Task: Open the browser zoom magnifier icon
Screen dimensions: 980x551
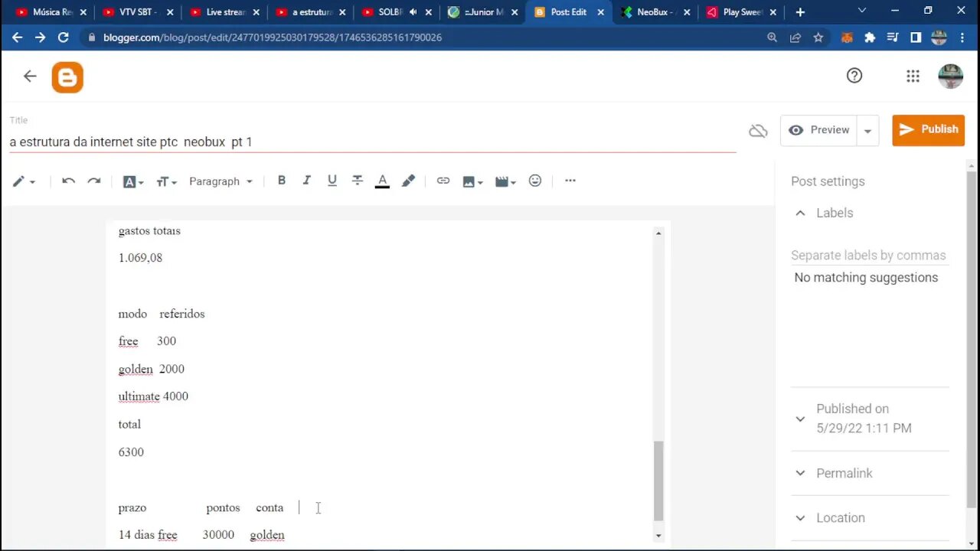Action: tap(773, 37)
